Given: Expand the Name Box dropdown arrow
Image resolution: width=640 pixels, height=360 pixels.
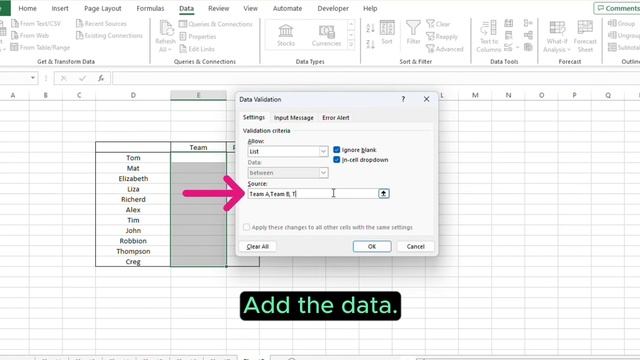Looking at the screenshot, I should click(x=33, y=78).
